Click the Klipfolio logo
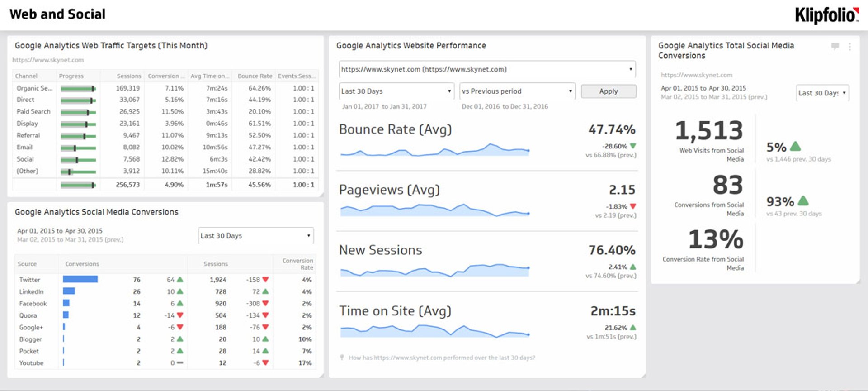868x391 pixels. tap(826, 15)
